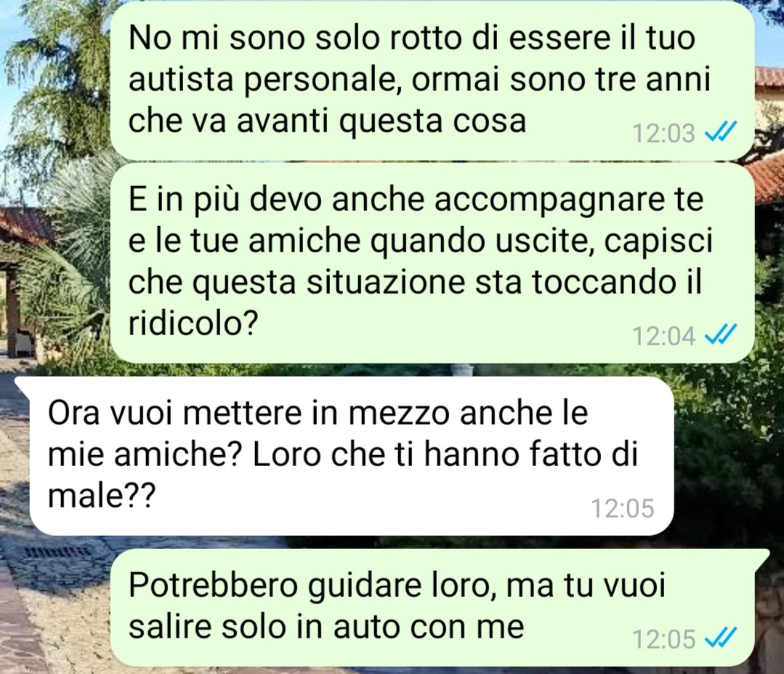The height and width of the screenshot is (674, 784).
Task: Click the word 'male??' in the received message
Action: [x=102, y=497]
